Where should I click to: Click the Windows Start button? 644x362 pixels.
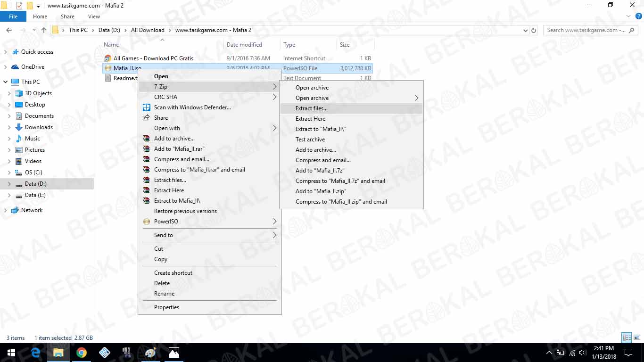[x=11, y=353]
